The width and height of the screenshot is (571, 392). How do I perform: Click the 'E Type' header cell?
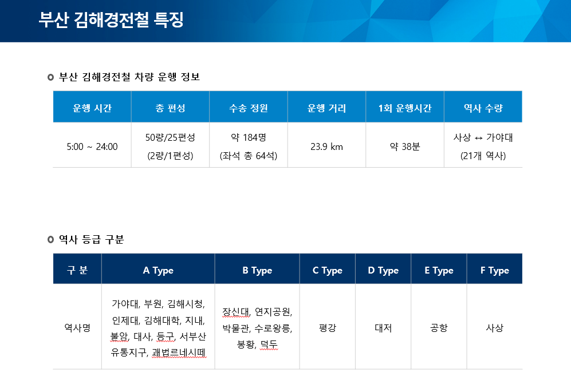point(439,268)
